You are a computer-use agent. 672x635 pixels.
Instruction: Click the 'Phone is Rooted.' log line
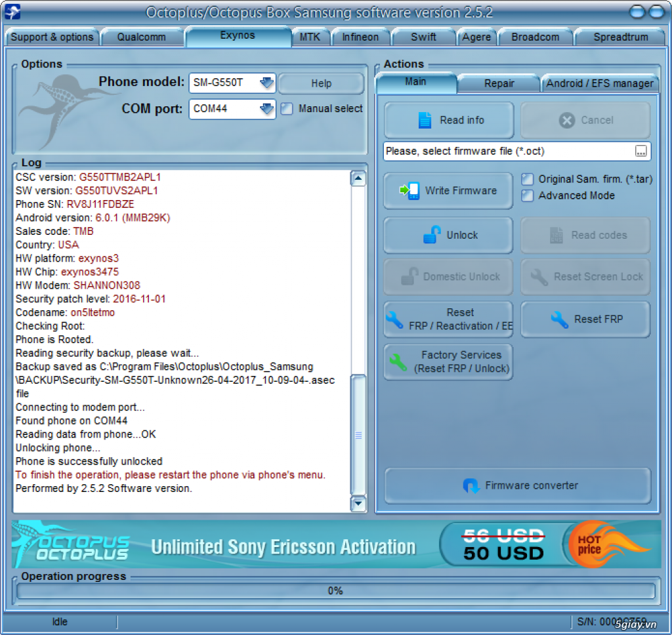tap(54, 340)
